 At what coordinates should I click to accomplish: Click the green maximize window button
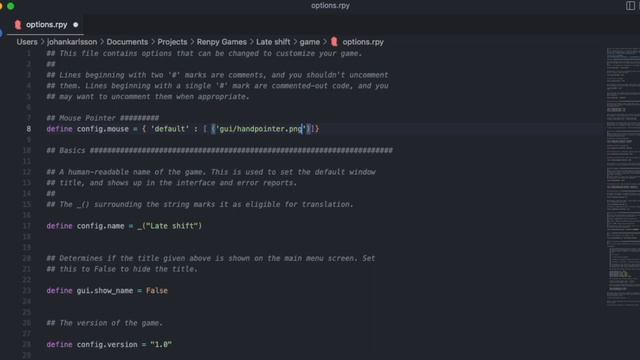point(11,6)
